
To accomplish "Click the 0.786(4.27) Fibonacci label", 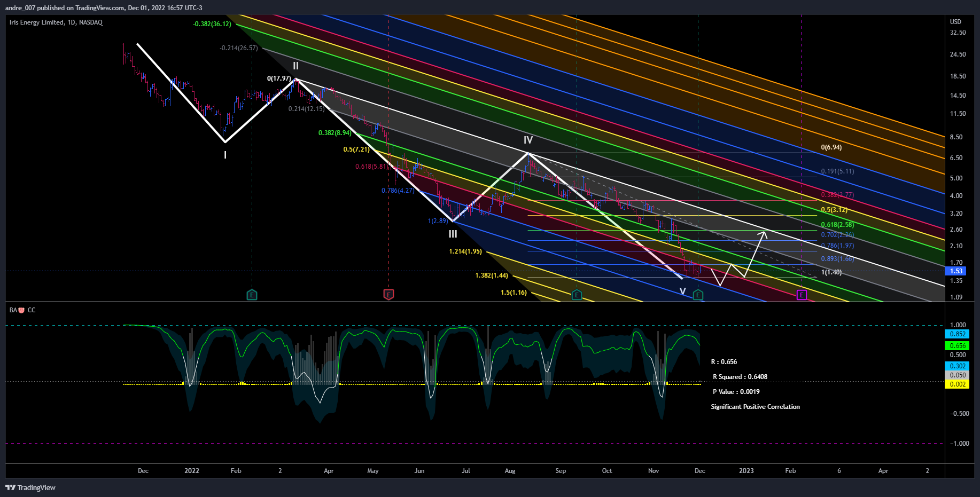I will pos(398,191).
